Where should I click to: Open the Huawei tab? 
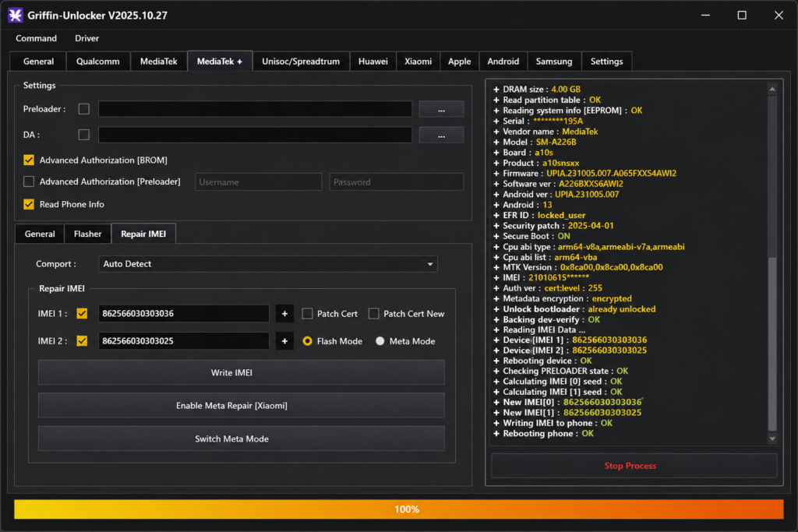(x=373, y=62)
